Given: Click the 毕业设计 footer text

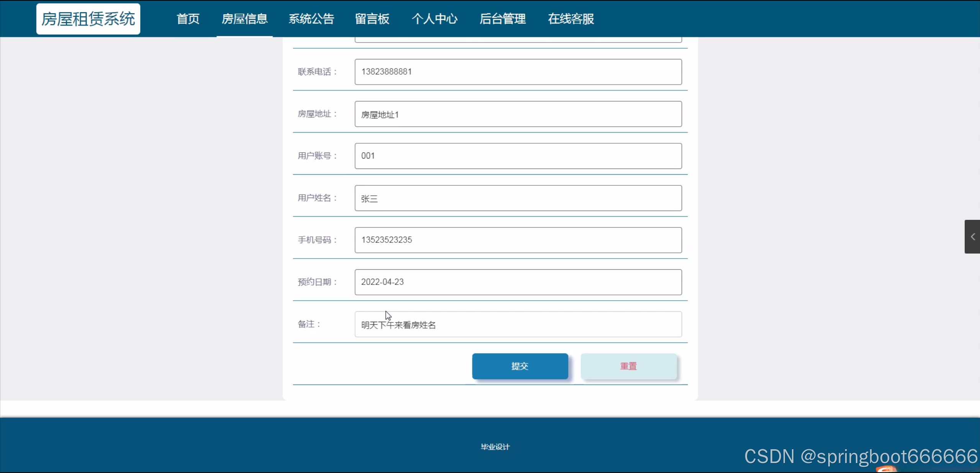Looking at the screenshot, I should coord(495,447).
